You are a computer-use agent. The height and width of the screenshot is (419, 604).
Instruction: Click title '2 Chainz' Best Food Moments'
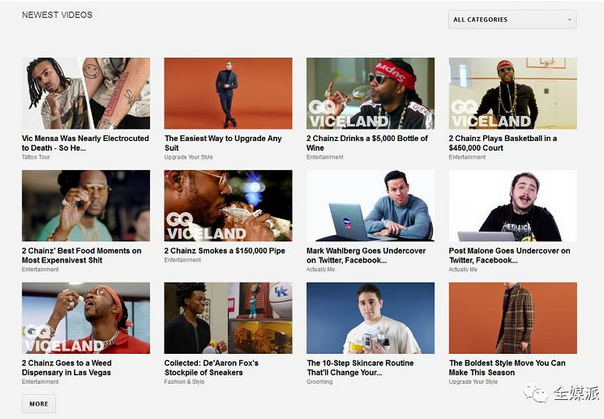[x=82, y=255]
